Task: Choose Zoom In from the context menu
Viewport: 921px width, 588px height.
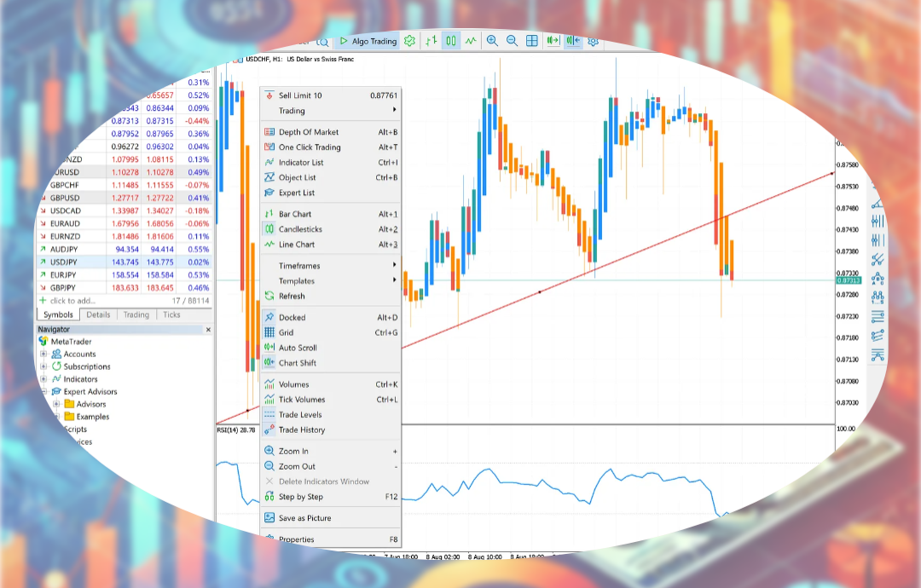Action: tap(330, 452)
